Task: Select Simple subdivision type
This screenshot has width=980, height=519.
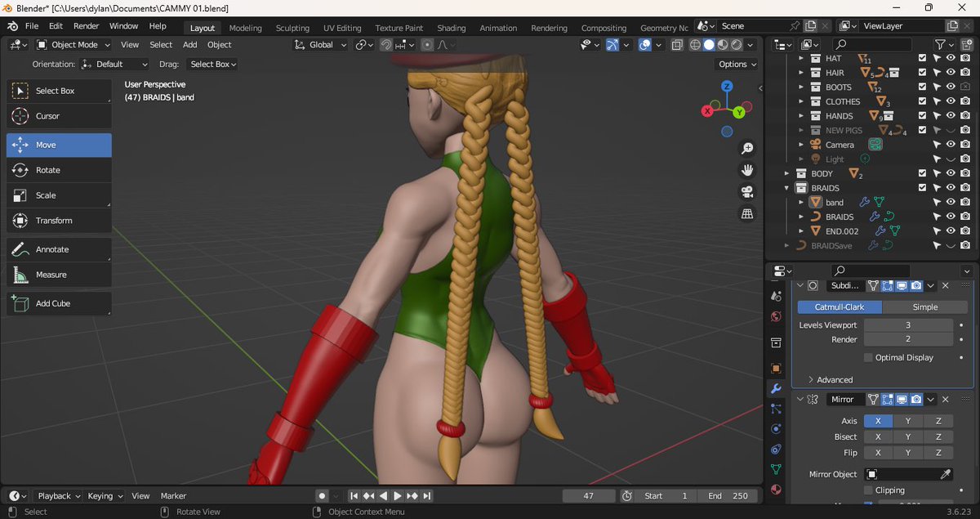Action: tap(924, 307)
